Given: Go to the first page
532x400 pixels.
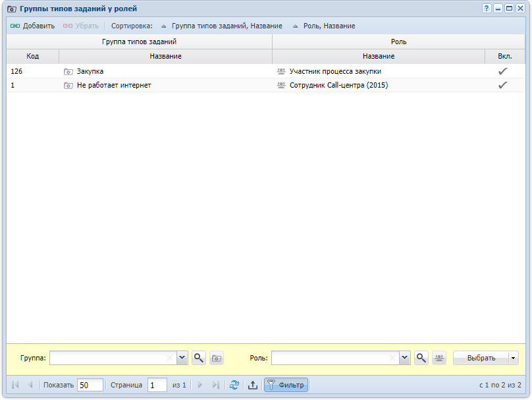Looking at the screenshot, I should (x=15, y=385).
